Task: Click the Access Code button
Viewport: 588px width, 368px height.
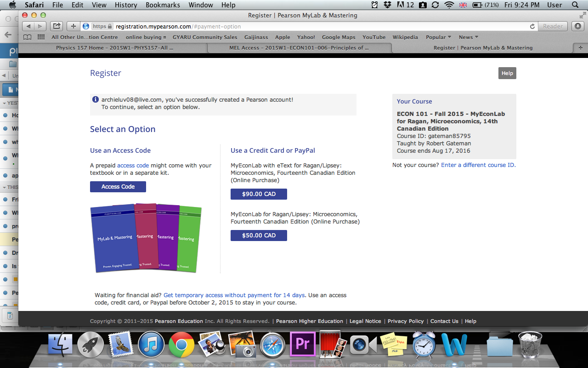Action: [118, 187]
